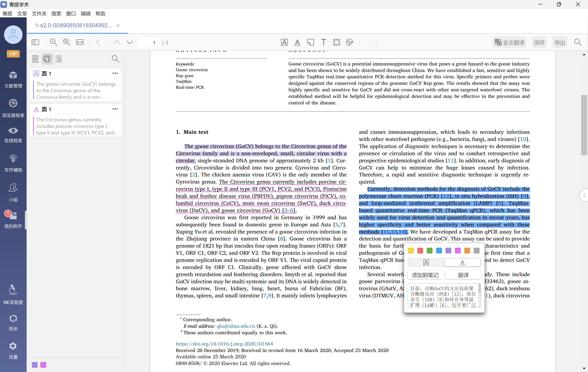Open 在线检索 in the sidebar
This screenshot has height=372, width=588.
point(13,135)
